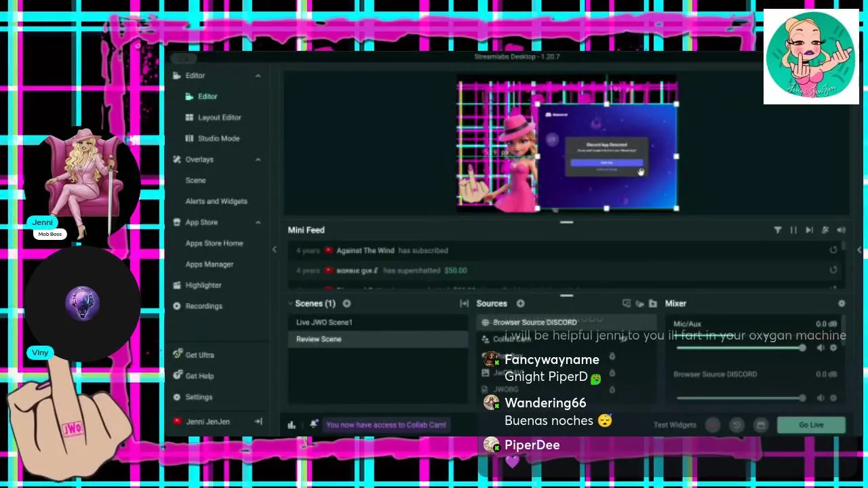
Task: Start recording with the red record button
Action: pyautogui.click(x=712, y=425)
